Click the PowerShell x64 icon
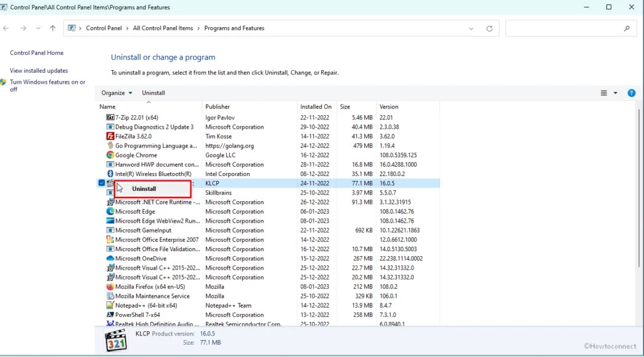 pos(111,315)
